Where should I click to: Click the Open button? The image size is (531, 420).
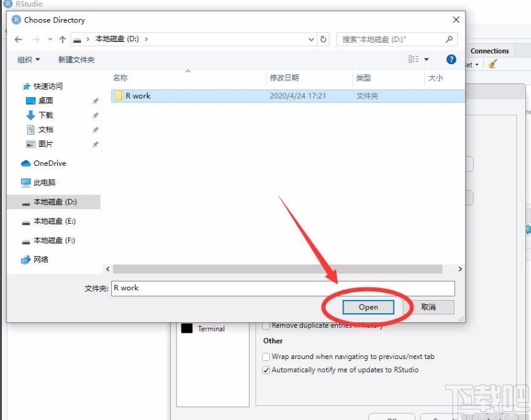point(368,307)
